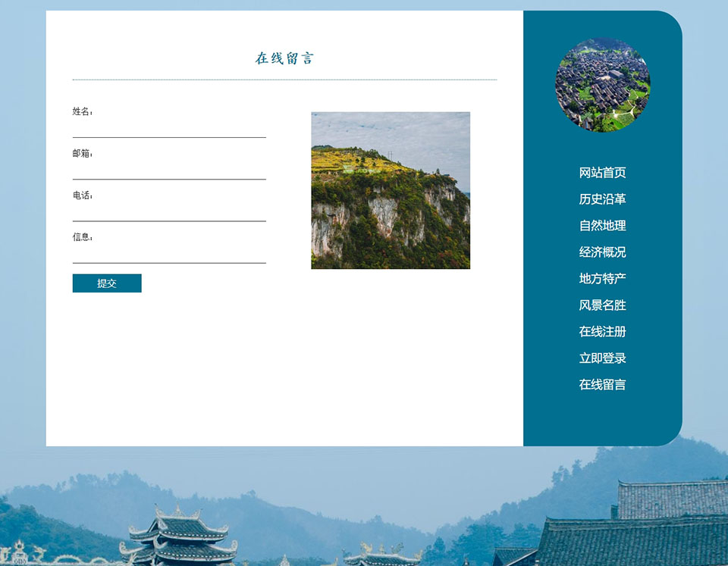
Task: Click the 邮箱 field label
Action: click(83, 153)
